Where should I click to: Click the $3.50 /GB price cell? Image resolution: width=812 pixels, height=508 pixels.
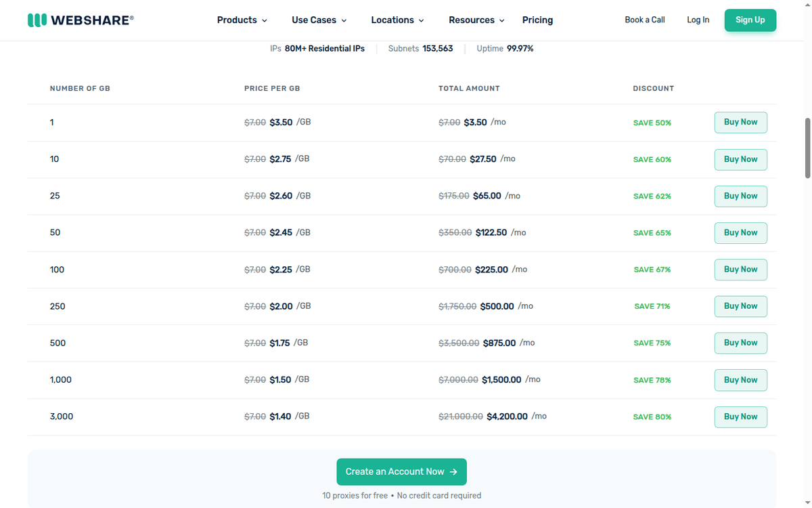pos(277,123)
